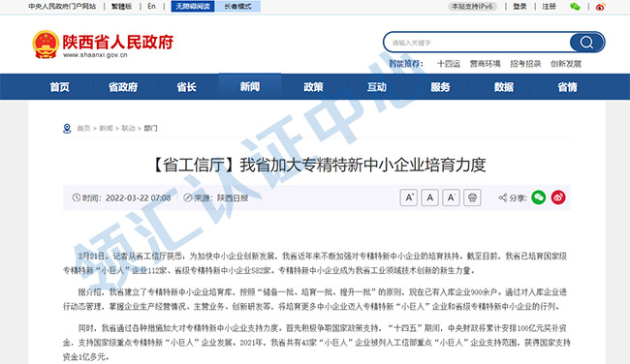Screen dimensions: 630x364
Task: Open the 省政府 navigation tab
Action: 123,87
